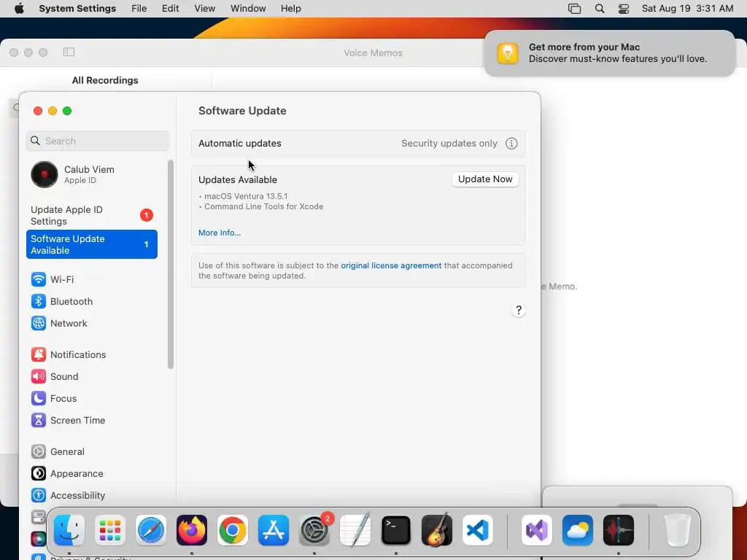Screen dimensions: 747x560
Task: Click the Get more from your Mac notification
Action: pyautogui.click(x=609, y=52)
